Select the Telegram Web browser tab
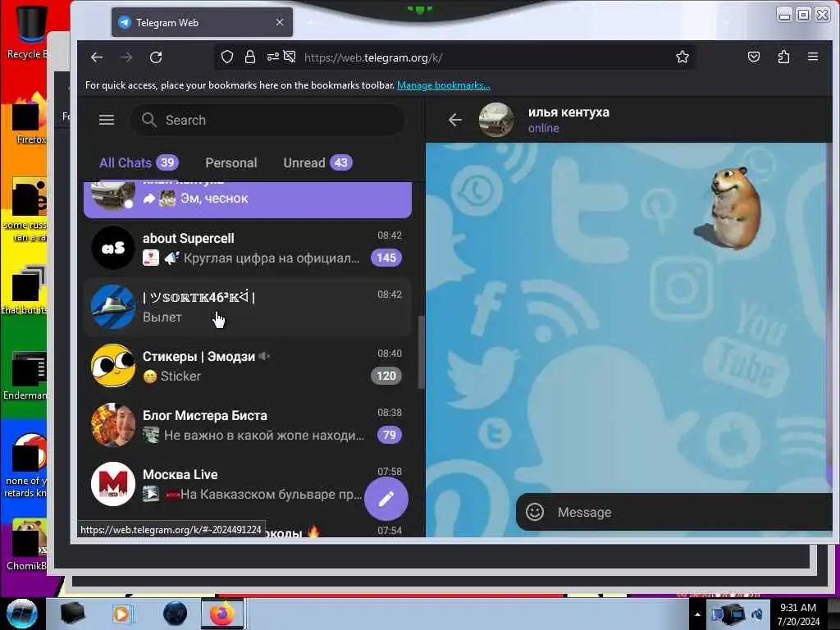The height and width of the screenshot is (630, 840). pyautogui.click(x=202, y=22)
